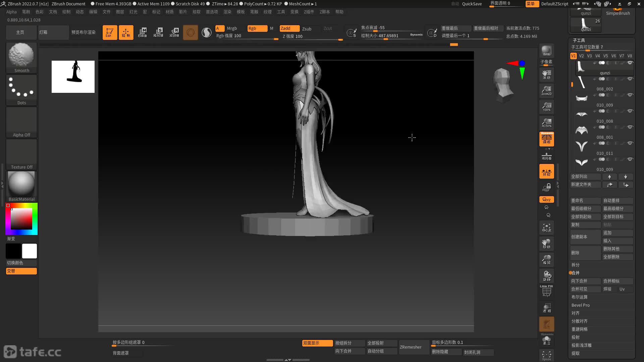Image resolution: width=644 pixels, height=362 pixels.
Task: Disable the 双面显示 double-sided display toggle
Action: [x=317, y=343]
